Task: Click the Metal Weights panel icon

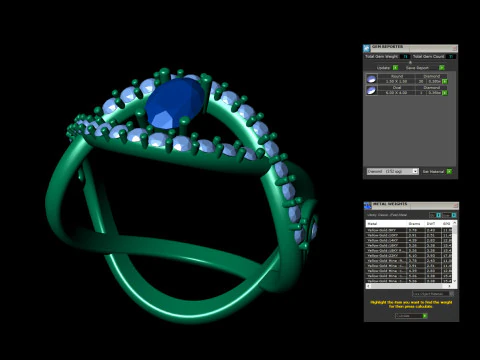Action: pyautogui.click(x=367, y=206)
